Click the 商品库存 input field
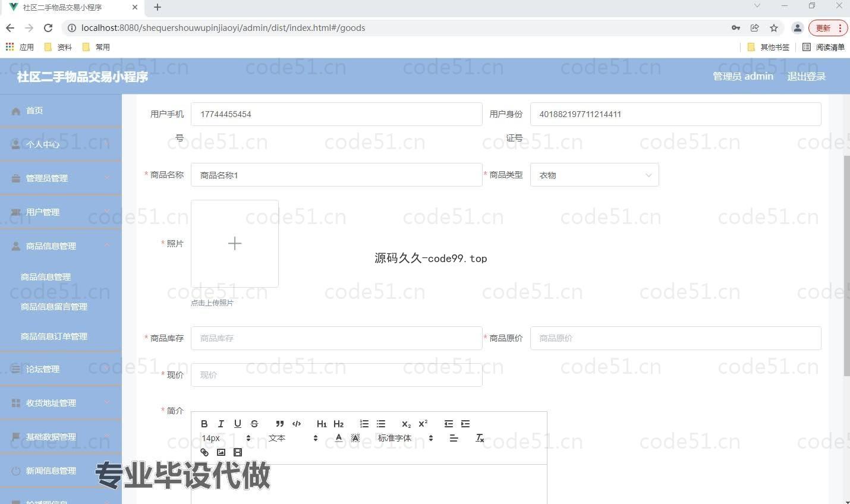The image size is (850, 504). coord(336,338)
